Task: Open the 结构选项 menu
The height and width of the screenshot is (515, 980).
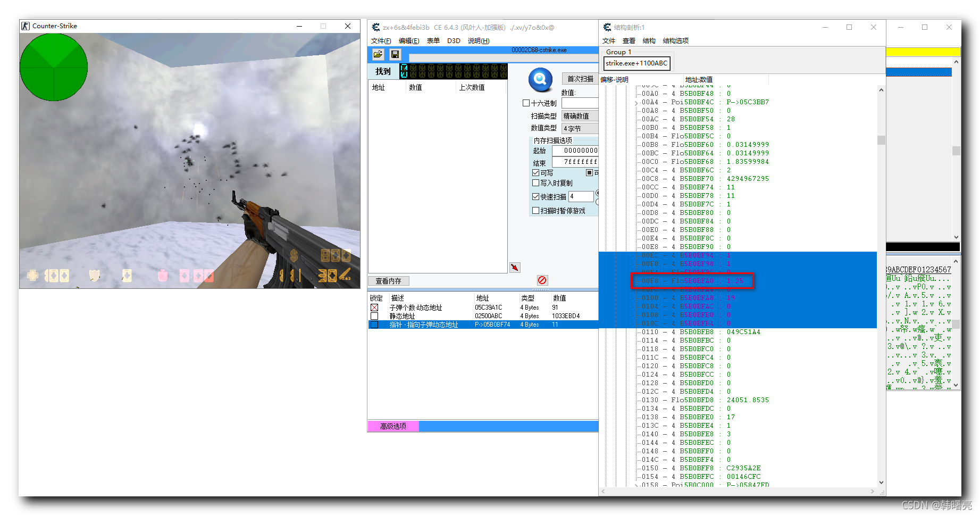Action: click(676, 41)
